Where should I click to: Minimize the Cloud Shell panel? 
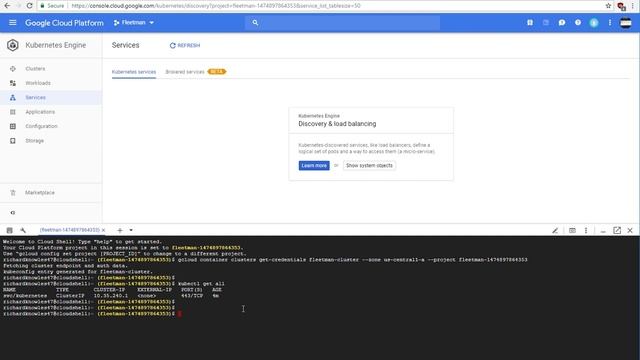[x=603, y=231]
